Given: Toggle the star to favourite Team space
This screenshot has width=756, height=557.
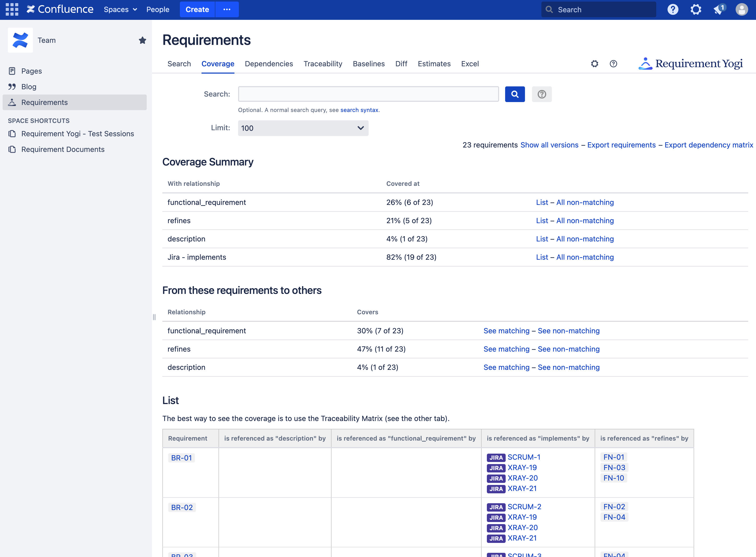Looking at the screenshot, I should (x=142, y=40).
